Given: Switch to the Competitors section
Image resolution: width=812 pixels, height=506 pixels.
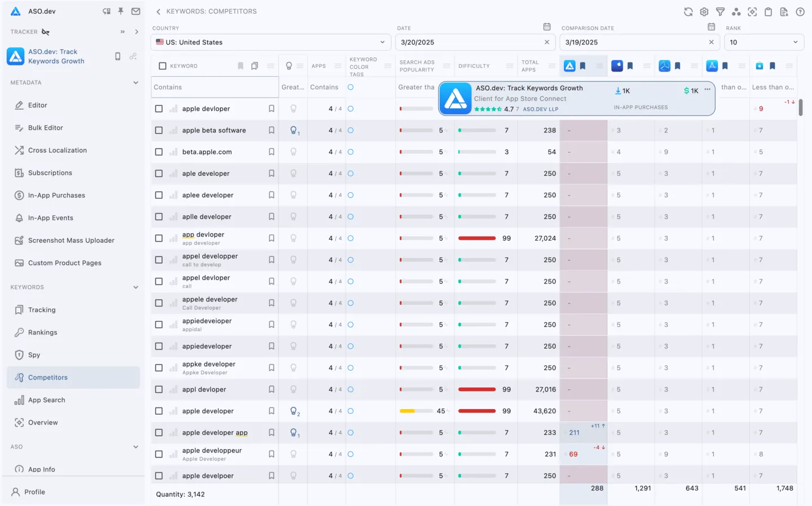Looking at the screenshot, I should 47,377.
